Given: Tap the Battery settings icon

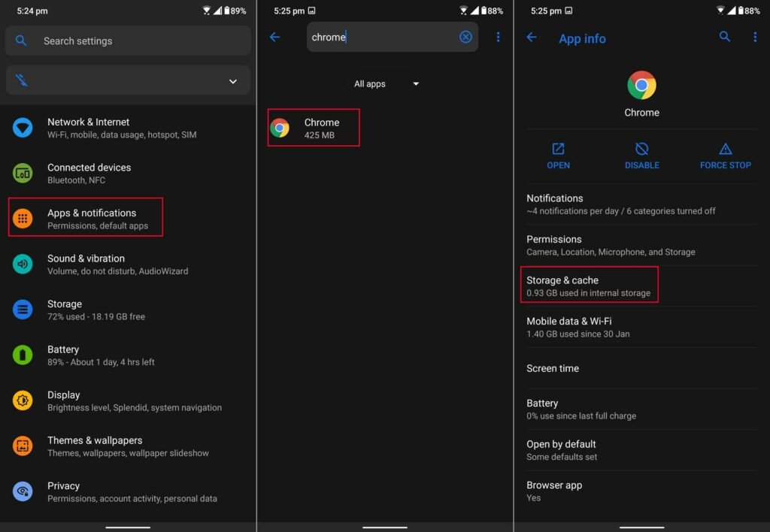Looking at the screenshot, I should tap(23, 355).
